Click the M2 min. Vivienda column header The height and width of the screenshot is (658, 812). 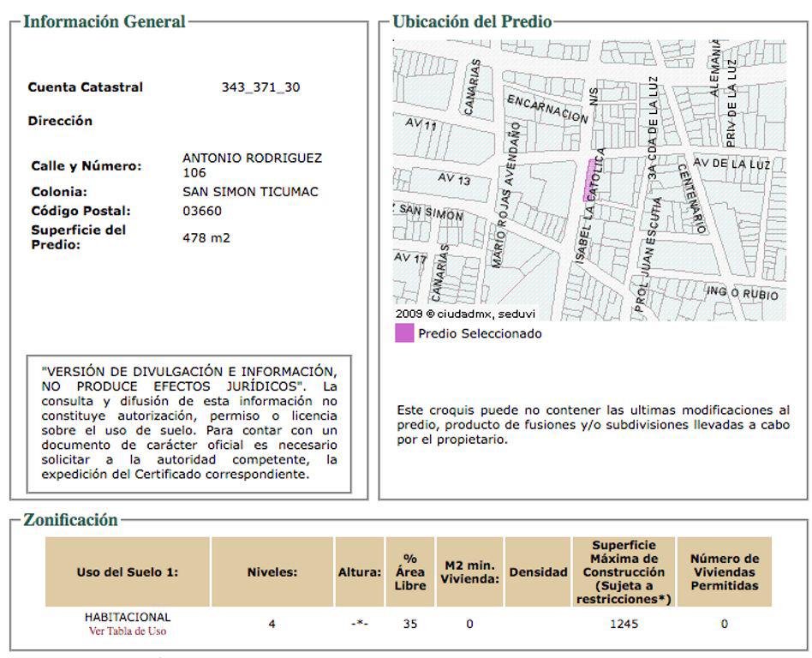pos(469,572)
